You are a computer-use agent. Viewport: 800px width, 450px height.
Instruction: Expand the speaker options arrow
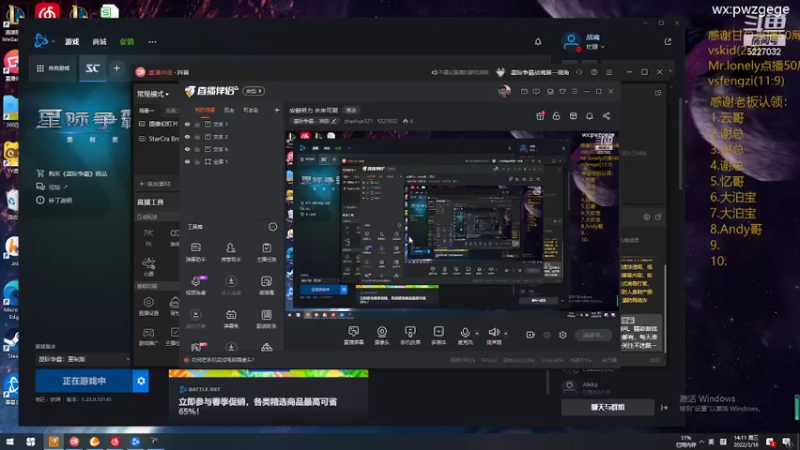tap(506, 334)
